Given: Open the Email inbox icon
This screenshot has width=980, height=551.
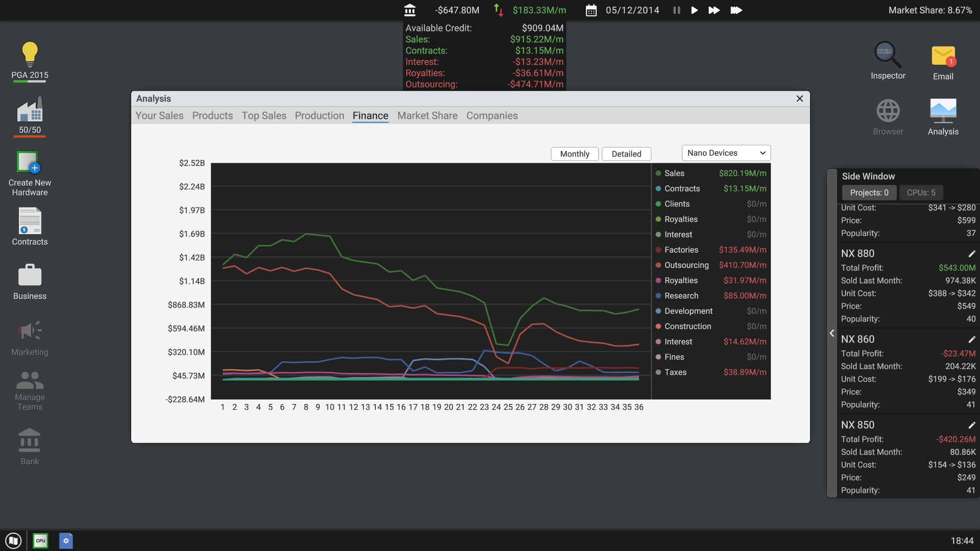Looking at the screenshot, I should point(943,56).
